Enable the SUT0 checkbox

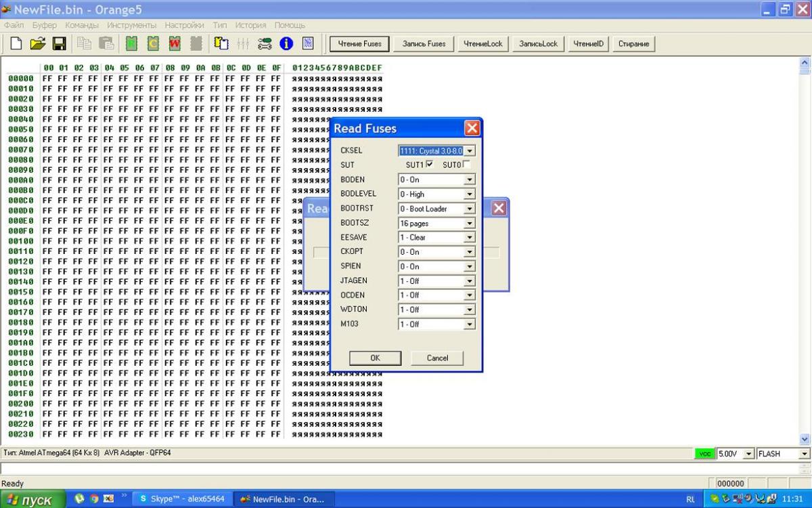(x=466, y=165)
